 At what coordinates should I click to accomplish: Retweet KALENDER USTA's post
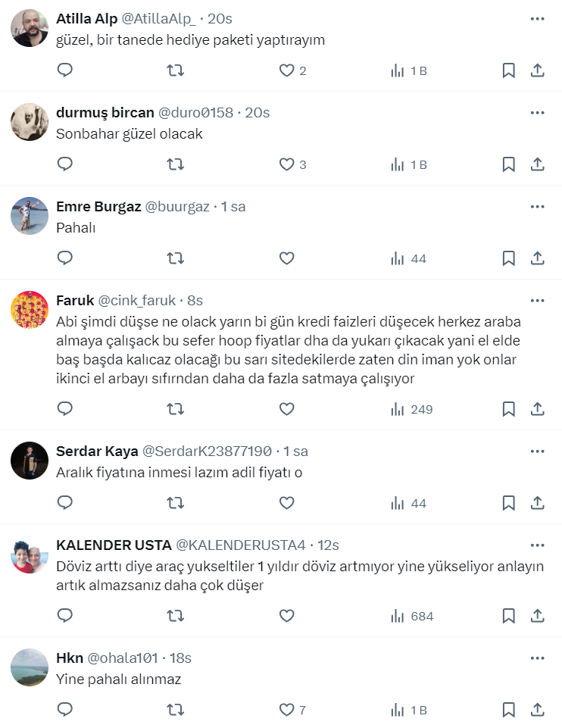pyautogui.click(x=175, y=616)
